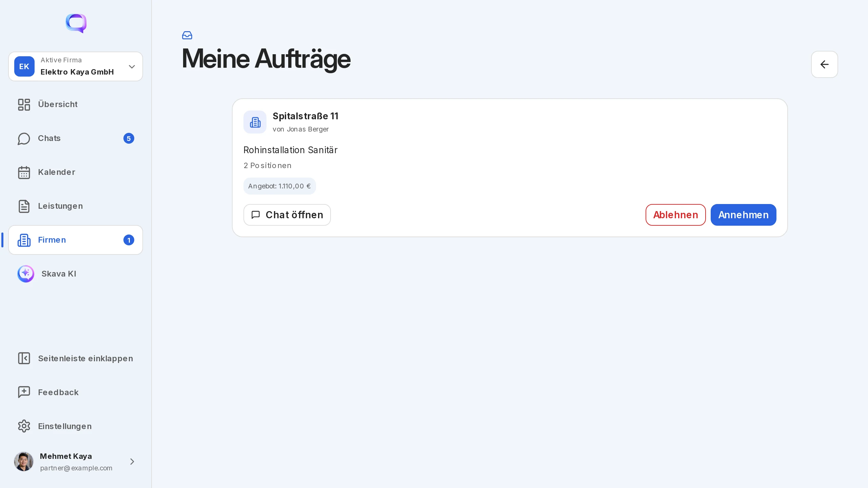The image size is (868, 488).
Task: Click the Feedback message-plus icon
Action: tap(24, 392)
